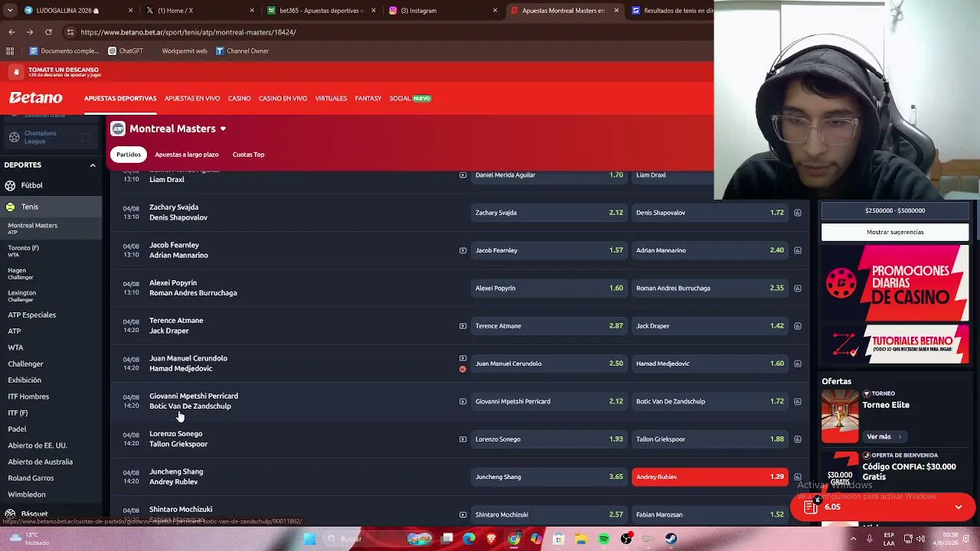Click Mostrar sugerencias button
Screen dimensions: 980x551
(895, 232)
